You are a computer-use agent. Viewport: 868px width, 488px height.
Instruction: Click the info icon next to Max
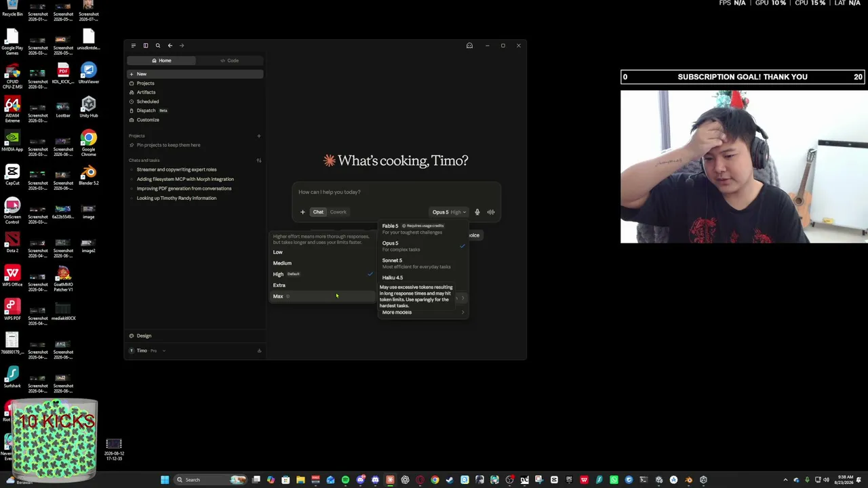[288, 296]
